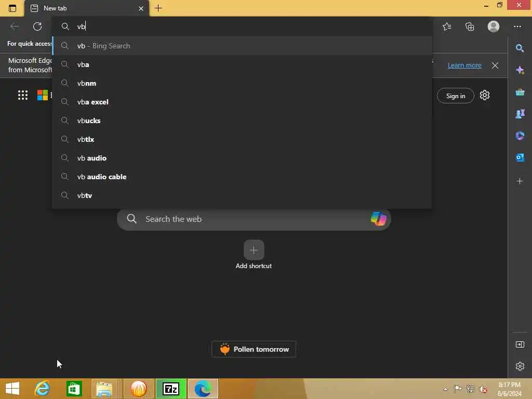532x399 pixels.
Task: Open sidebar settings gear at bottom
Action: pos(520,366)
